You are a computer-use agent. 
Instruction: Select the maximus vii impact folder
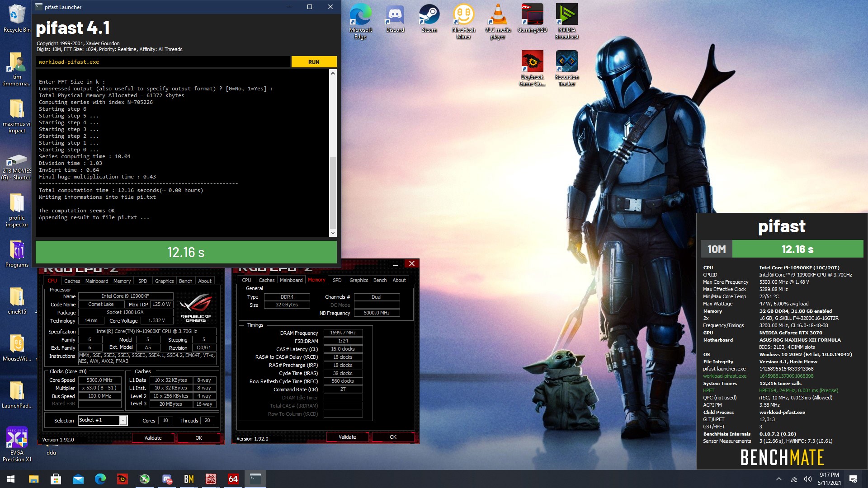17,116
